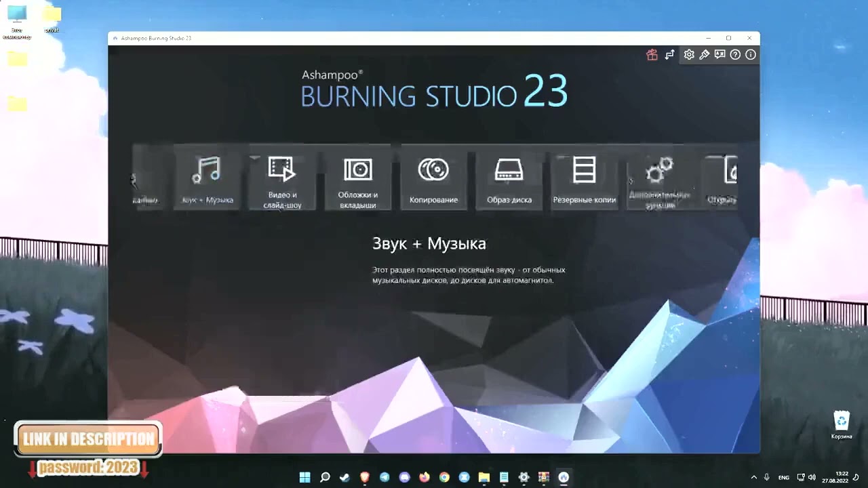Launch Steam from the taskbar
This screenshot has height=488, width=868.
pos(344,477)
